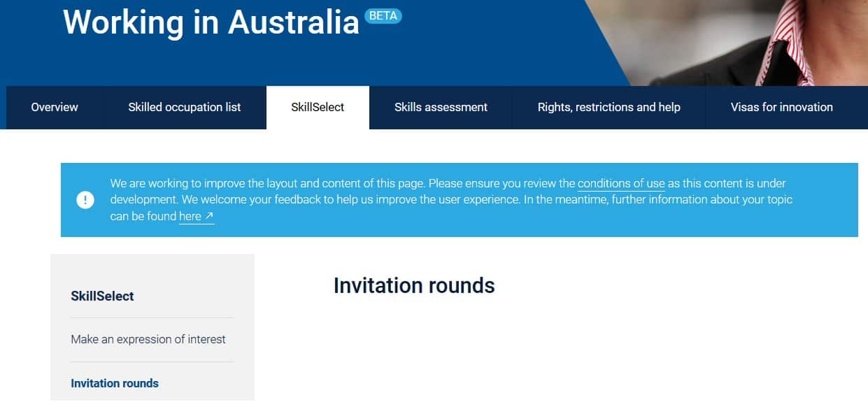Open Rights, restrictions and help tab
Viewport: 868px width, 409px height.
[x=609, y=107]
